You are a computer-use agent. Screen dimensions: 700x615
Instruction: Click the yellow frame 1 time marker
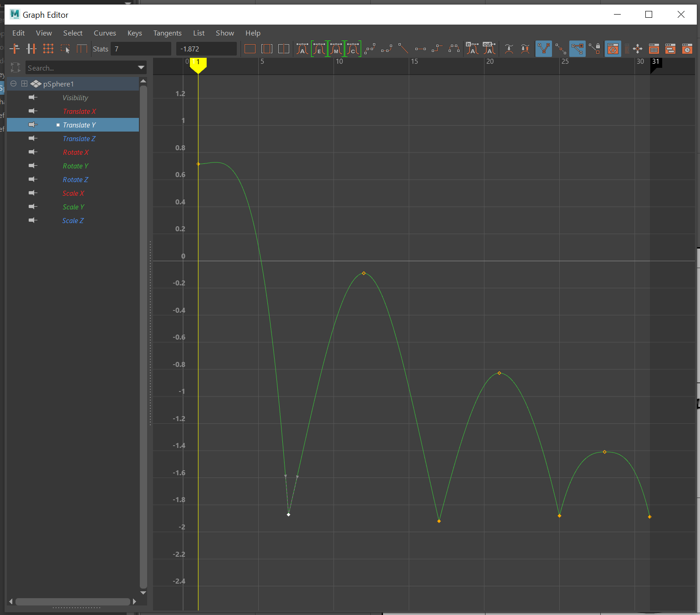tap(198, 64)
